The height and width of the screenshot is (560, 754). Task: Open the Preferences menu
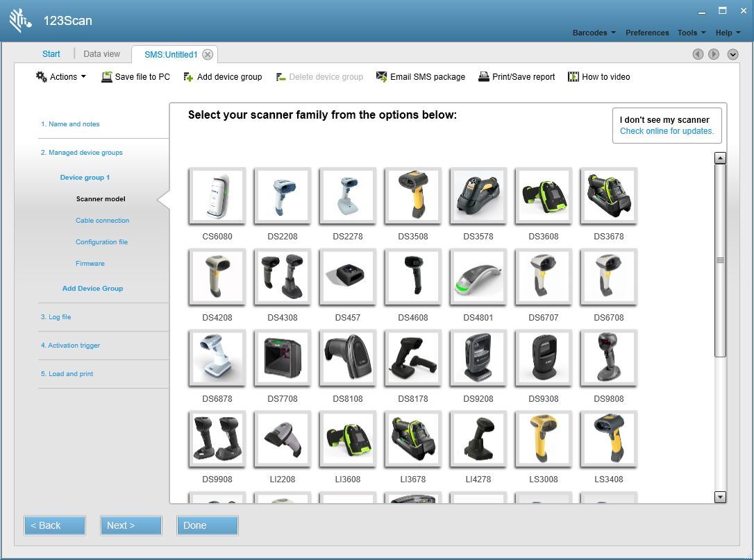[x=646, y=33]
